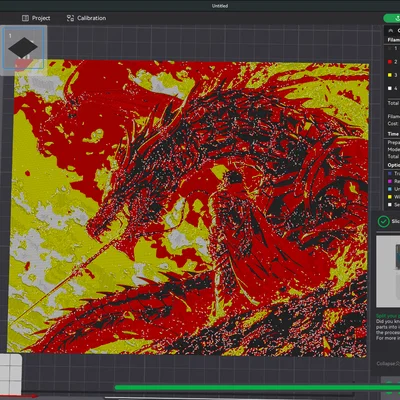Toggle the white Seams option swatch
The height and width of the screenshot is (400, 400).
(x=390, y=205)
